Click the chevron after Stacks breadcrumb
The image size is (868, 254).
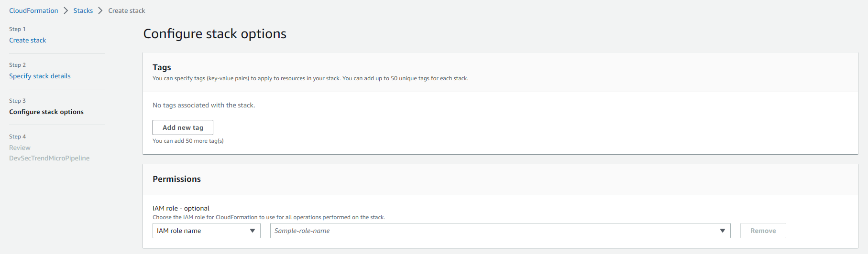click(x=100, y=11)
